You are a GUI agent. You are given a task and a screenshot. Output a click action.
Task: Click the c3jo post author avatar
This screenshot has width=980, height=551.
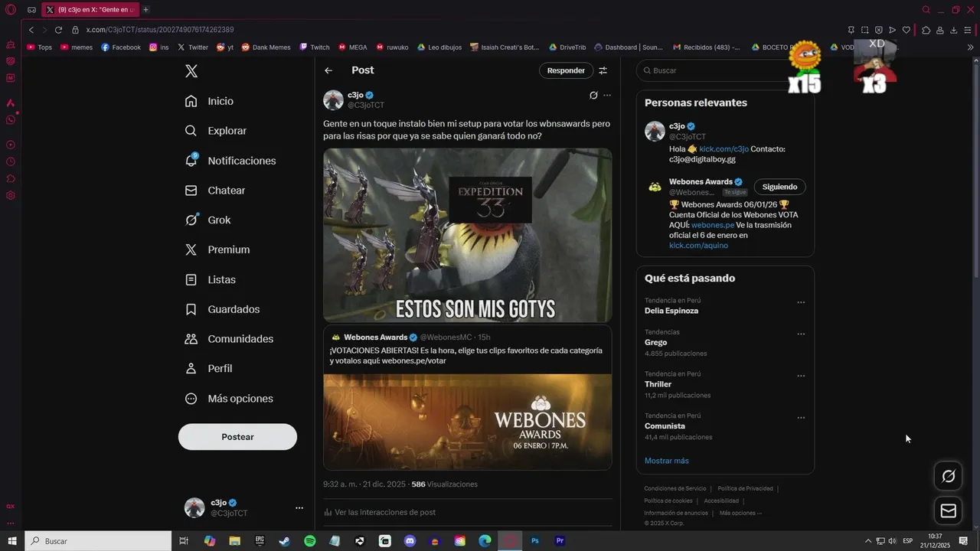coord(333,100)
